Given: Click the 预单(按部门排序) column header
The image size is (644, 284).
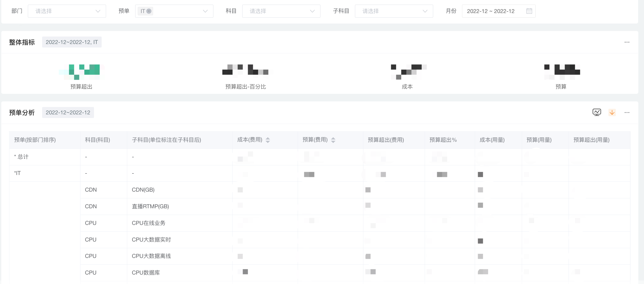Looking at the screenshot, I should pyautogui.click(x=35, y=140).
